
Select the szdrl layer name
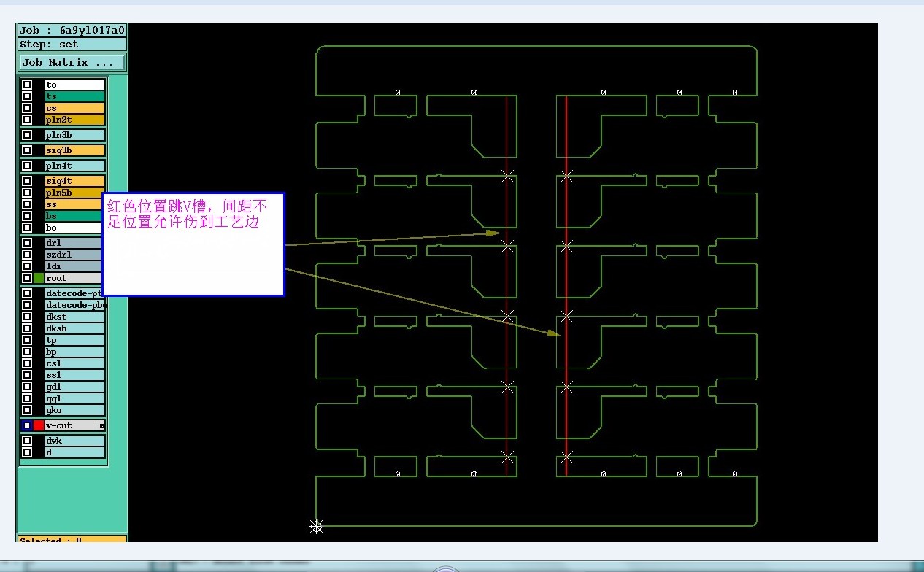coord(75,255)
